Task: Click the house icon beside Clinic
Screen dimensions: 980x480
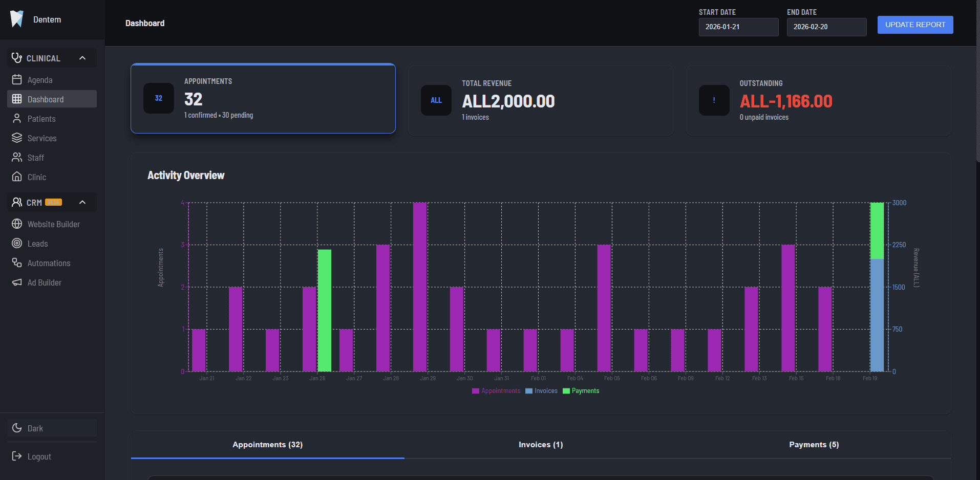Action: (17, 177)
